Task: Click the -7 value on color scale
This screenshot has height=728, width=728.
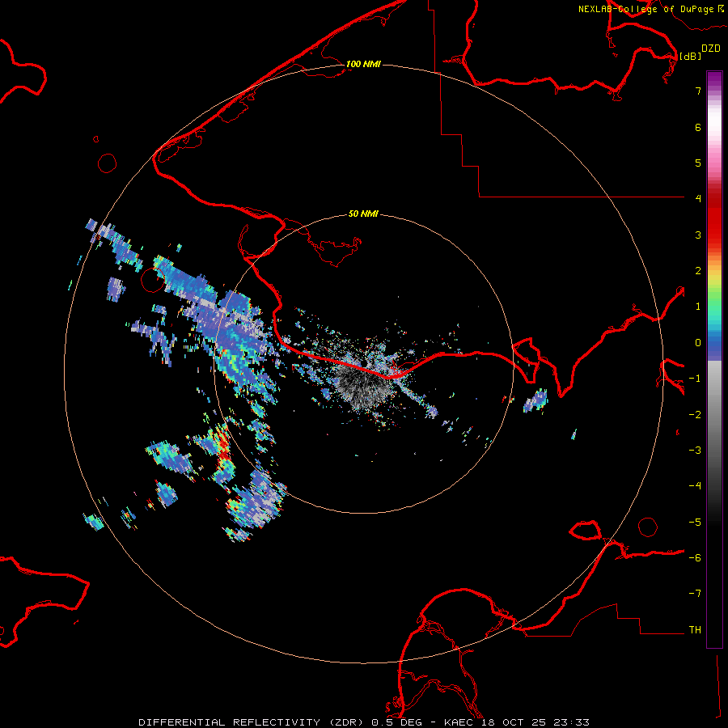Action: (x=695, y=594)
